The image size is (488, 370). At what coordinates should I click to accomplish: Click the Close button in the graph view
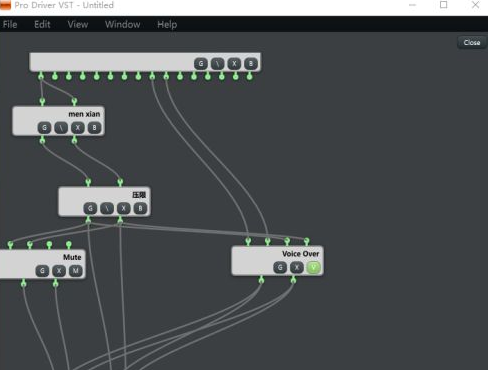pyautogui.click(x=472, y=42)
